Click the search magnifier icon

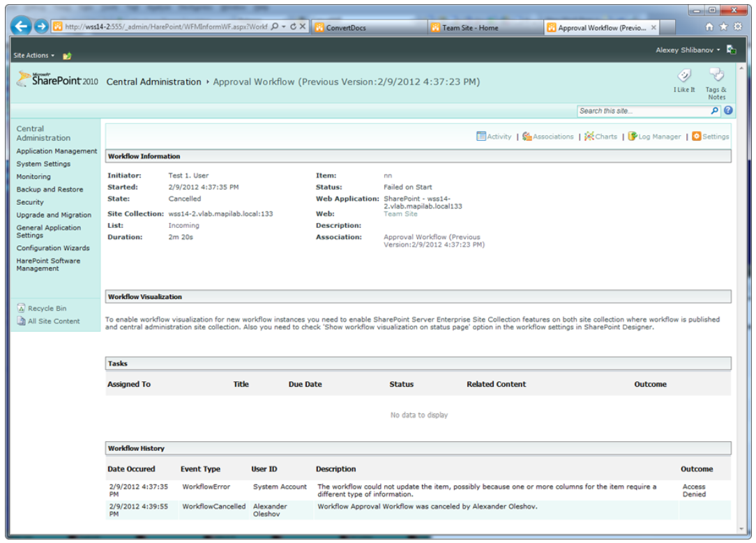pyautogui.click(x=715, y=111)
